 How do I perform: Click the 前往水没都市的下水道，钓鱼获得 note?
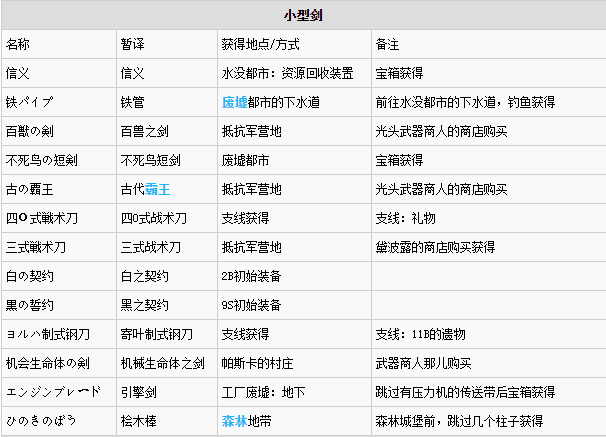click(x=465, y=102)
